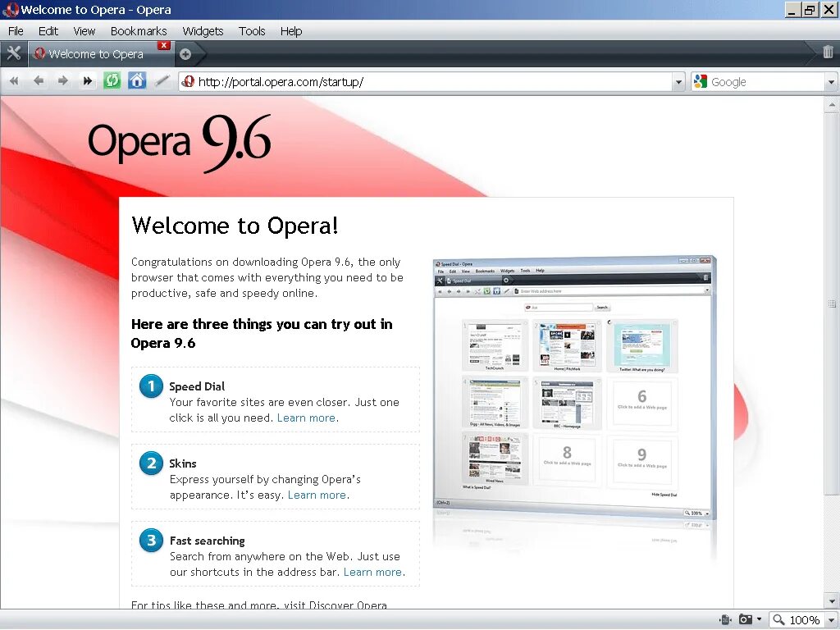Click the number 2 Skins badge
This screenshot has height=630, width=840.
151,463
